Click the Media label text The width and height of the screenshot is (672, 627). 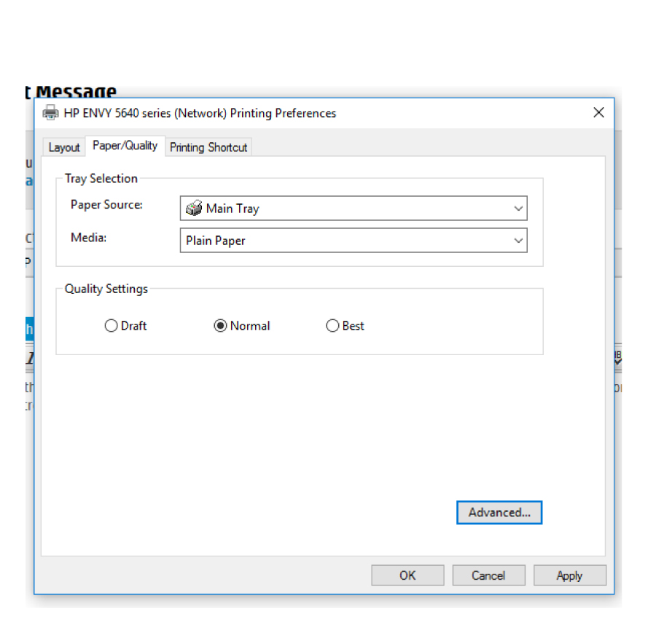click(88, 238)
